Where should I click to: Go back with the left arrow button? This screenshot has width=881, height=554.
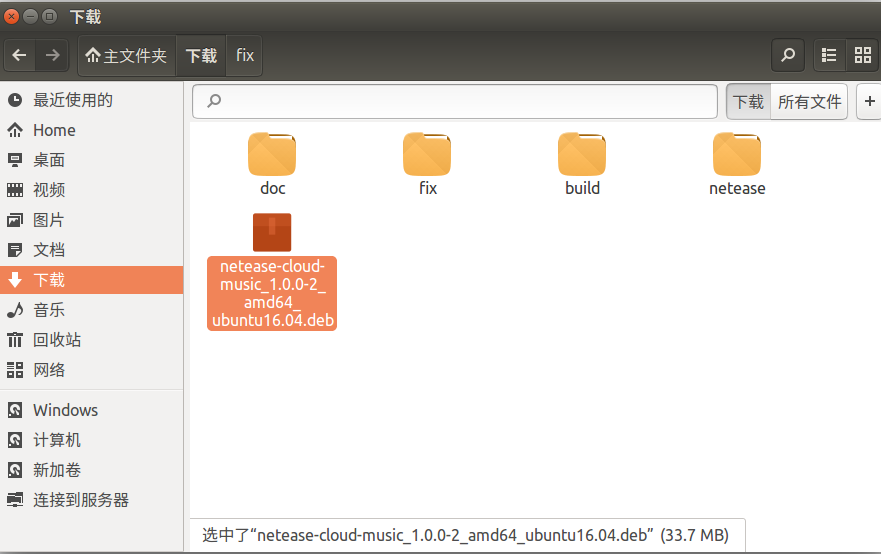[20, 55]
